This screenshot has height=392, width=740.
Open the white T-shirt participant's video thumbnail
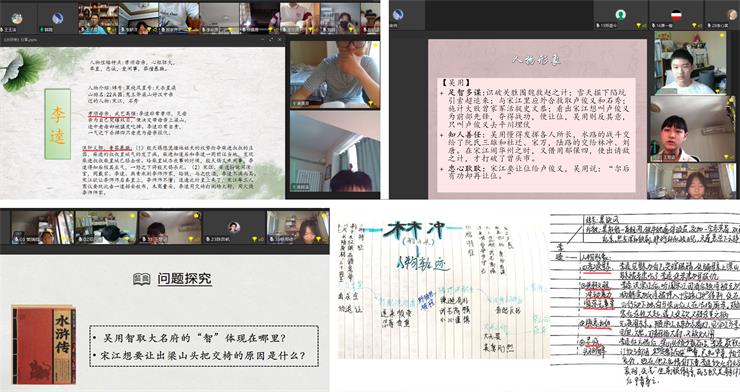click(179, 19)
